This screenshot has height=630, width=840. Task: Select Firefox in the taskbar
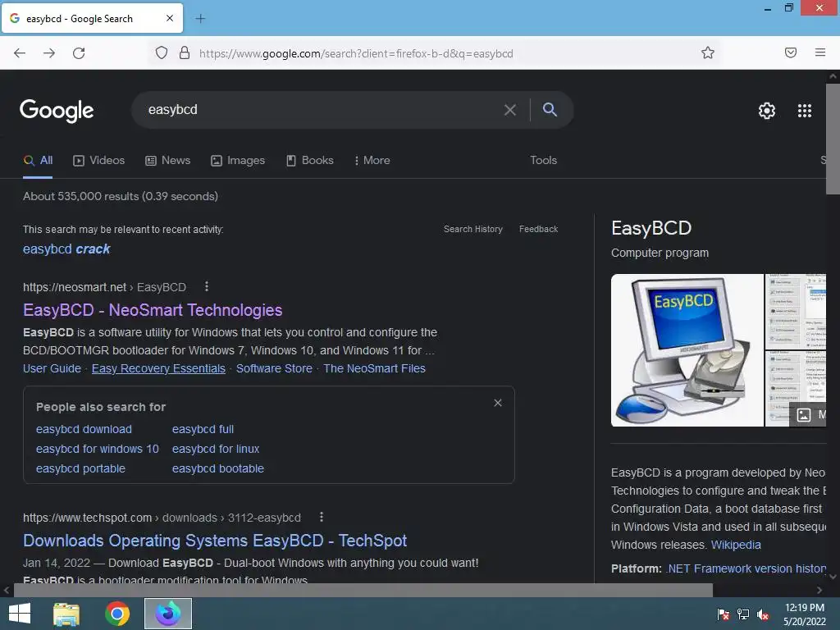point(168,614)
